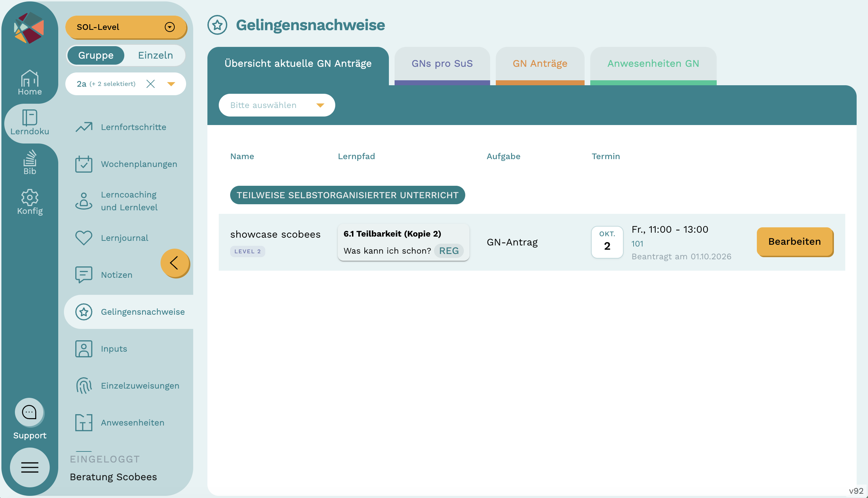The image size is (868, 498).
Task: Click the name showcase scobees
Action: click(x=275, y=234)
